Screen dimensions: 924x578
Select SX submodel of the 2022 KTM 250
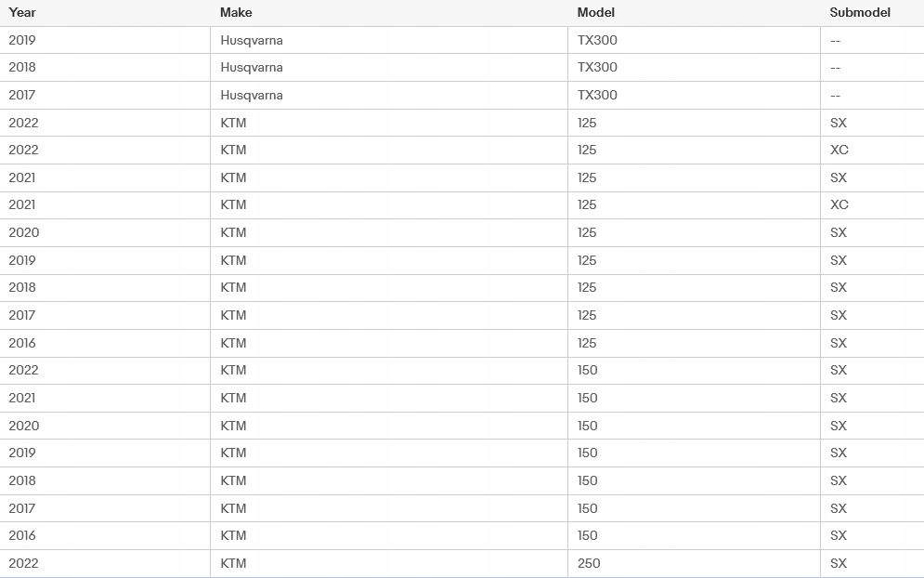pos(838,563)
